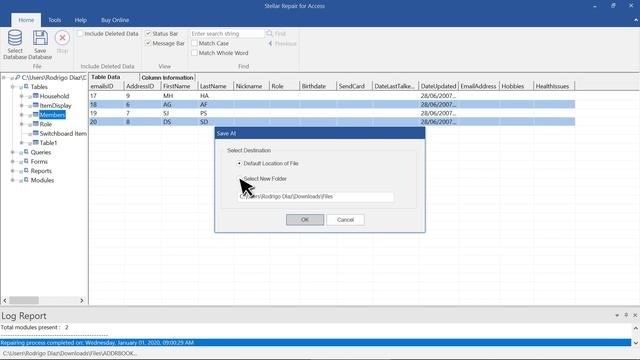Click the Enter search string field
Image resolution: width=640 pixels, height=360 pixels.
click(227, 33)
